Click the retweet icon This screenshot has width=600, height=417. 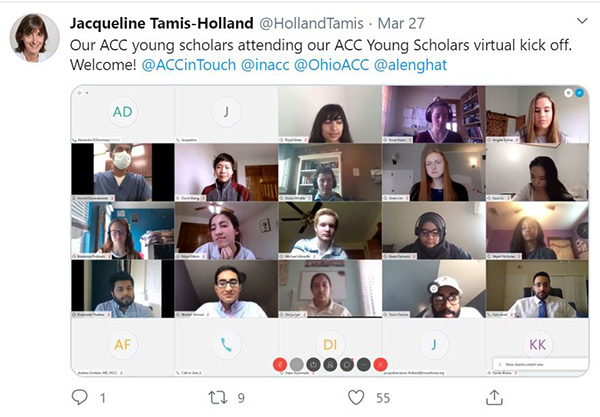click(x=217, y=397)
